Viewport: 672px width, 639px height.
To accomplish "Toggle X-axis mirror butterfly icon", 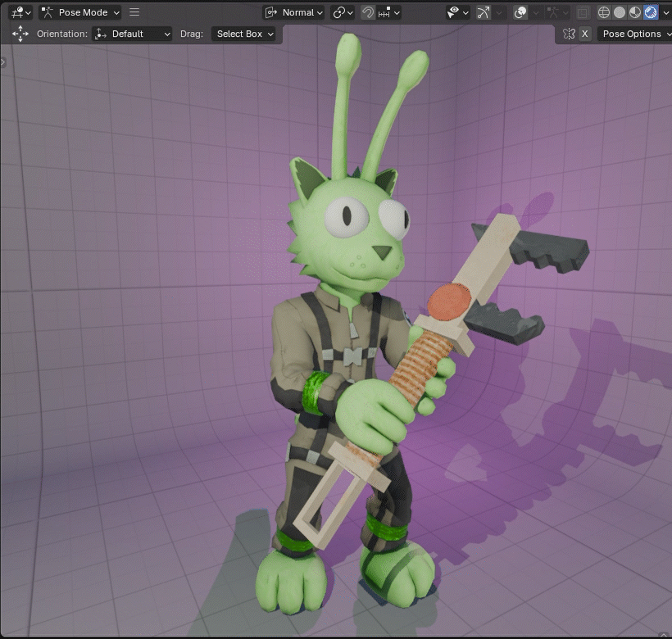I will [x=570, y=34].
